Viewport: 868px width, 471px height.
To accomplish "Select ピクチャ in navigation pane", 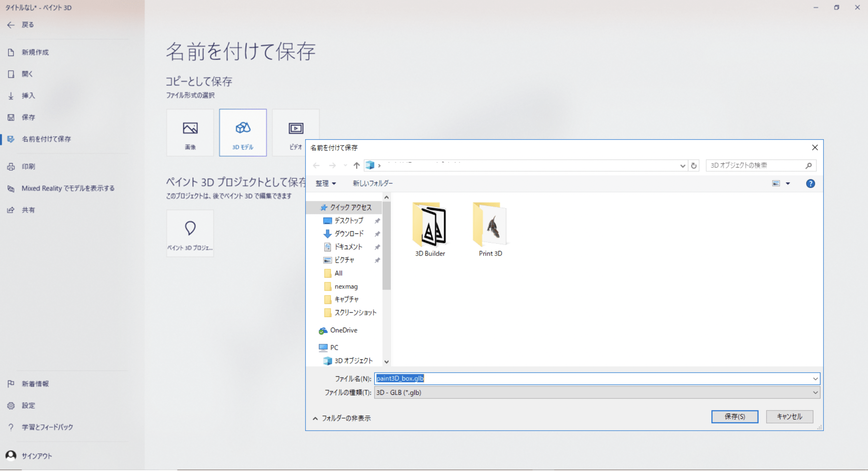I will coord(344,260).
